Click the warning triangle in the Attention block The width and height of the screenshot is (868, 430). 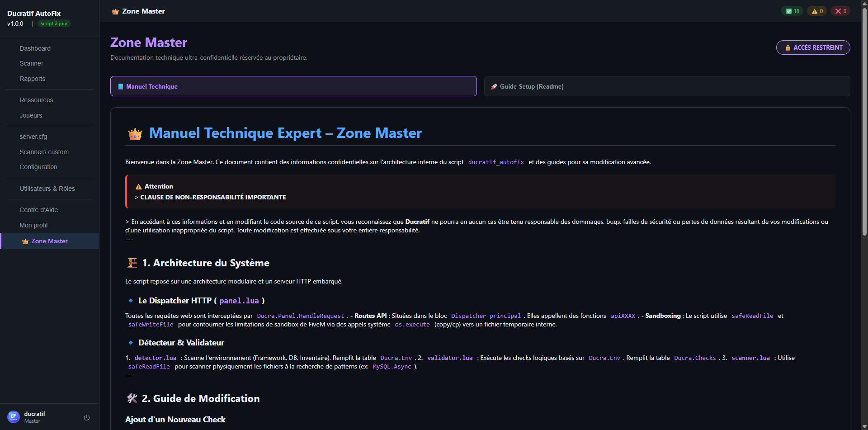point(138,186)
